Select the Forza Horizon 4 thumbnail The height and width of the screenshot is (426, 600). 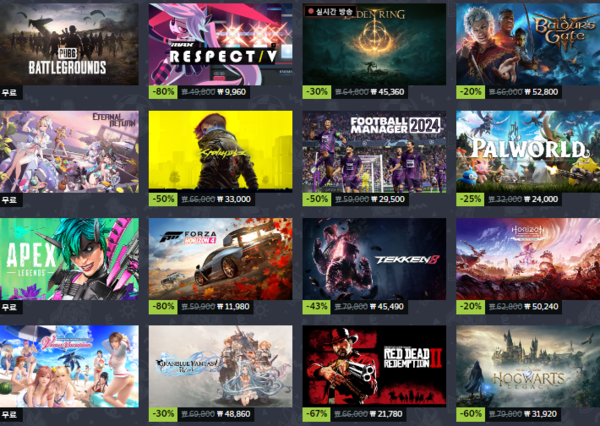point(220,259)
